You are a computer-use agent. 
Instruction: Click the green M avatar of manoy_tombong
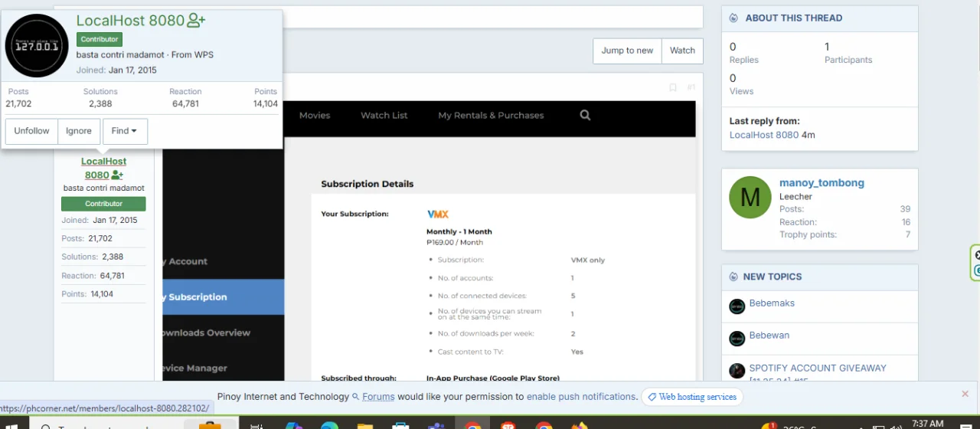tap(750, 198)
